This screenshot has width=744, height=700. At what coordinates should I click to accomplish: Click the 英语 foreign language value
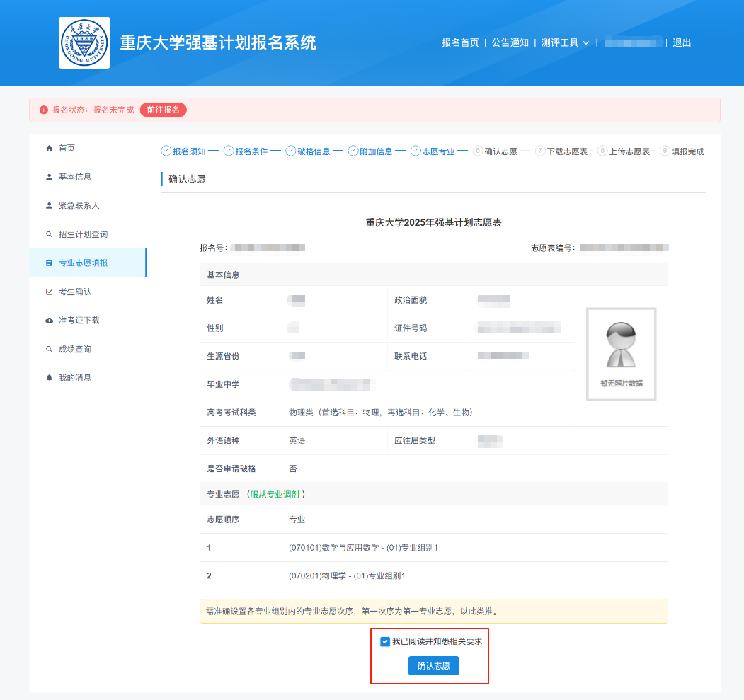click(x=297, y=440)
